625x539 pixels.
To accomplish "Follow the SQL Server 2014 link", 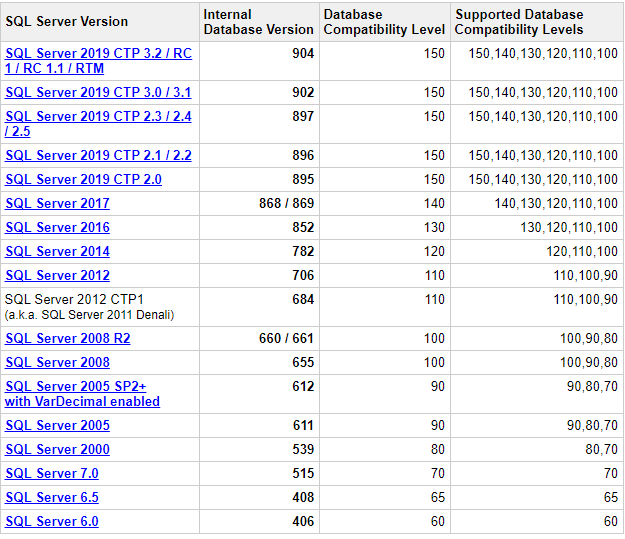I will click(x=57, y=251).
